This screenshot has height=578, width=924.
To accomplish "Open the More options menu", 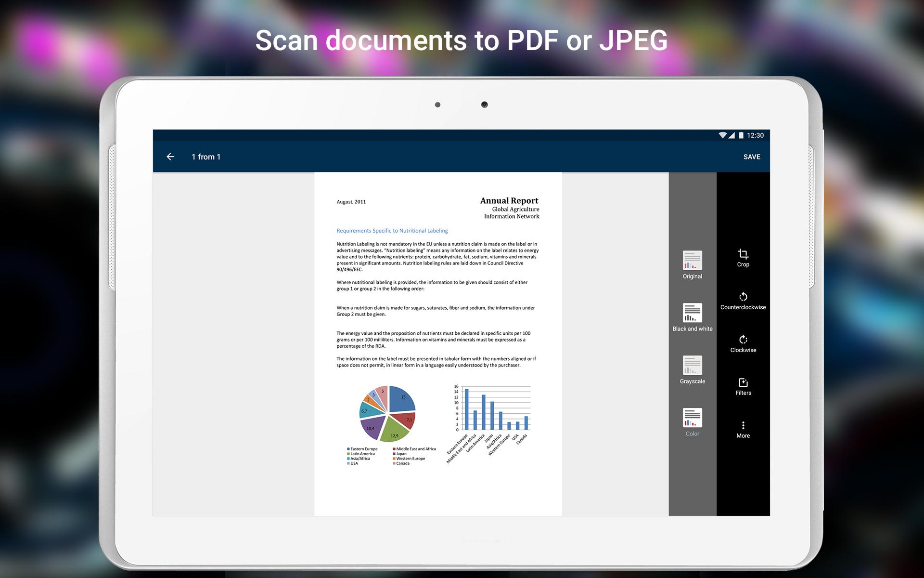I will coord(743,425).
